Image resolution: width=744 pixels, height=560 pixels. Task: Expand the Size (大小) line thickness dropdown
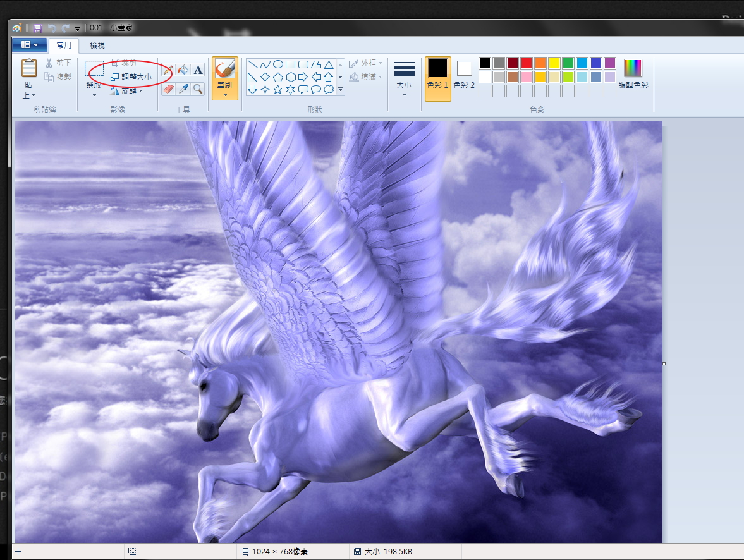(404, 79)
